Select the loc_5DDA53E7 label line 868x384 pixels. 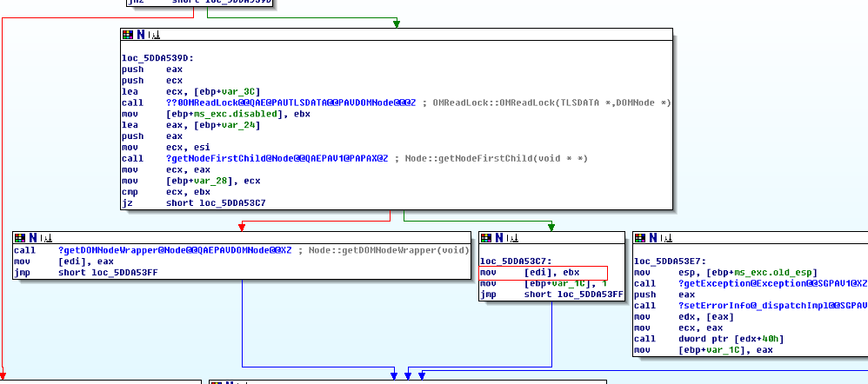tap(671, 262)
